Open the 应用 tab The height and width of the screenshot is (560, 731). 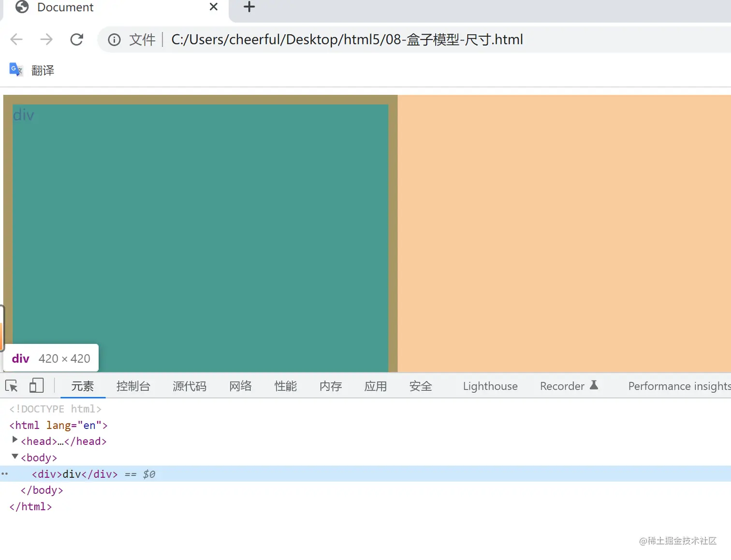click(375, 386)
